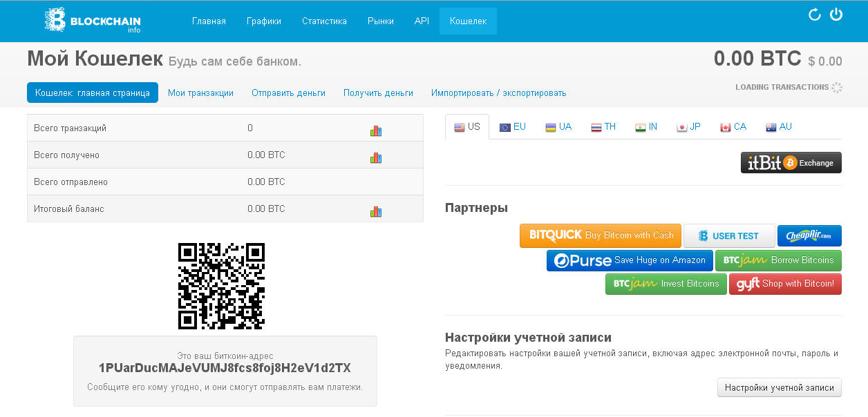Image resolution: width=868 pixels, height=417 pixels.
Task: Go to Мои транзакции
Action: click(200, 93)
